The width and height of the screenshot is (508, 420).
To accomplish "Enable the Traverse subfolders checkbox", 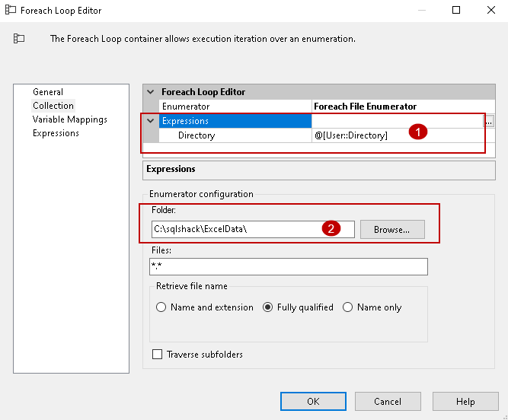I will pos(158,354).
